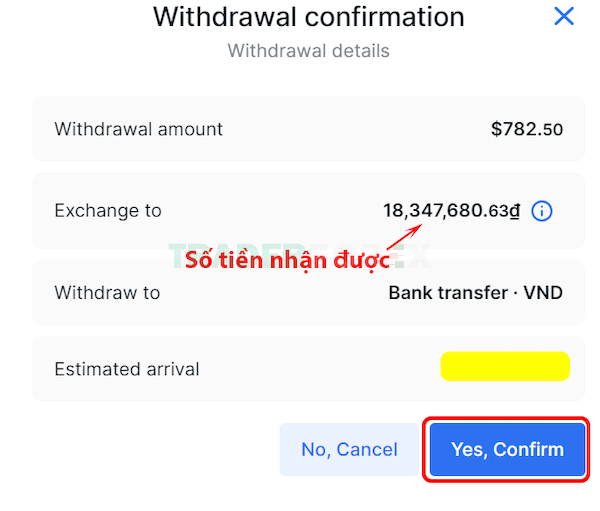The height and width of the screenshot is (511, 600).
Task: Click the Exchange to label
Action: coord(108,211)
